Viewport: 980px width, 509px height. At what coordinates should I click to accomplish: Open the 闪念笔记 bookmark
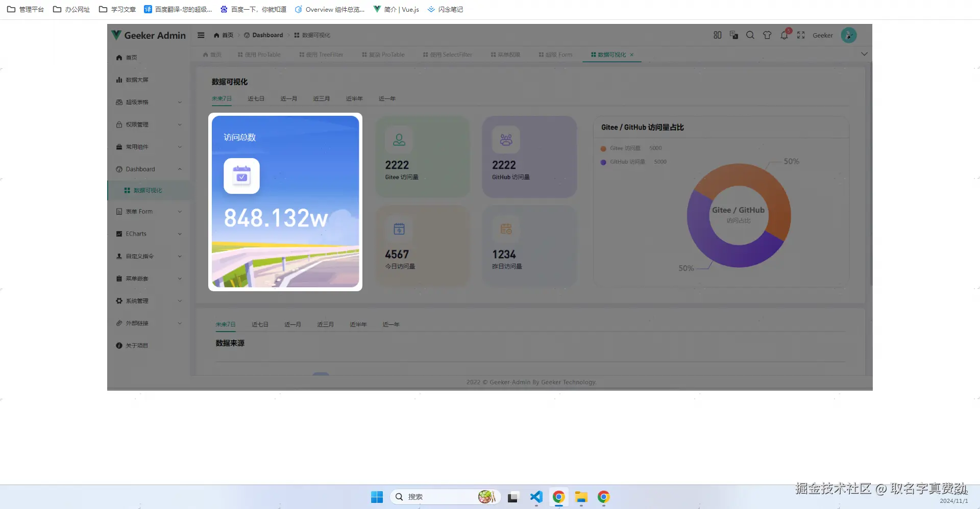(x=445, y=9)
